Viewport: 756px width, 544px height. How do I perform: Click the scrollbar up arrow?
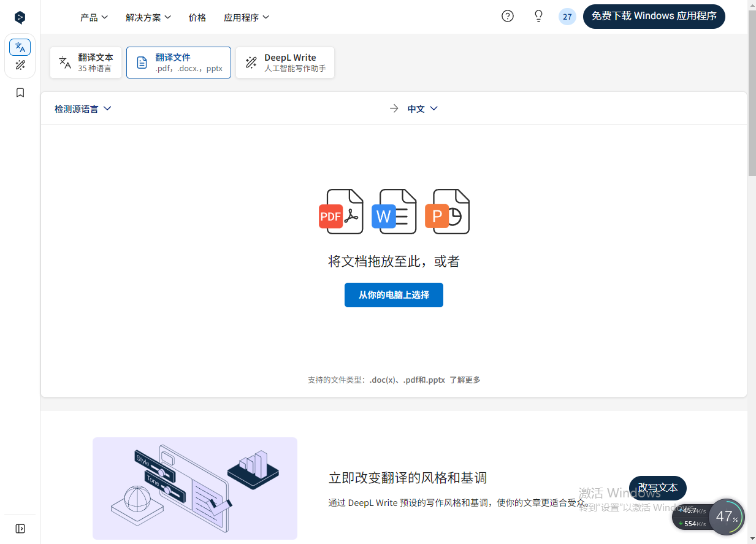point(752,4)
